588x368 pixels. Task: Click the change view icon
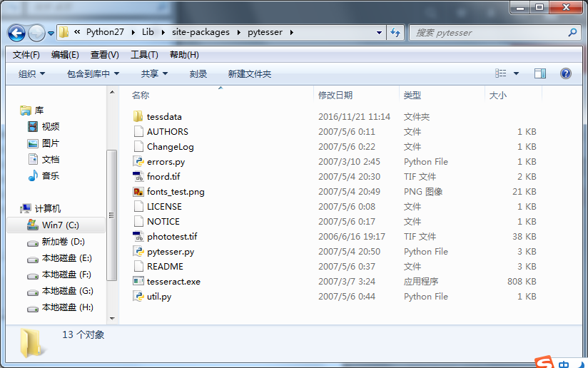pyautogui.click(x=501, y=73)
